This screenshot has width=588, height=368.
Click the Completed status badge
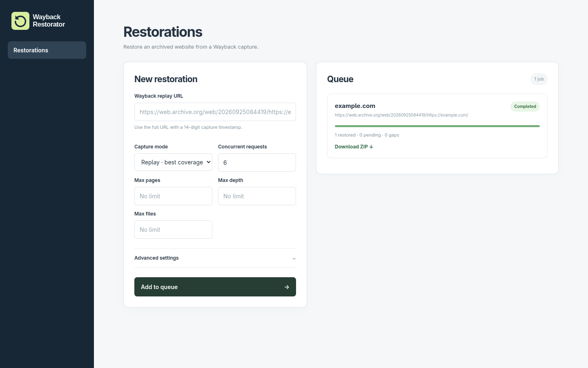525,106
